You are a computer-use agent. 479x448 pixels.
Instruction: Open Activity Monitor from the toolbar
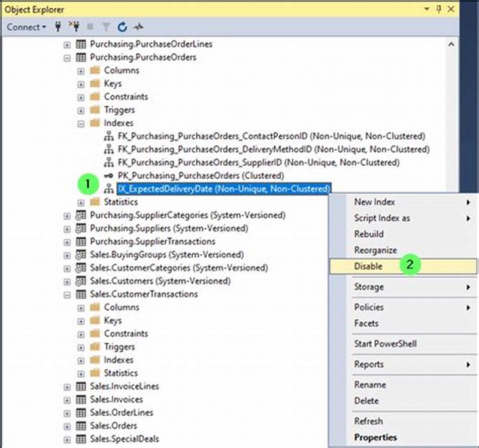[x=139, y=27]
